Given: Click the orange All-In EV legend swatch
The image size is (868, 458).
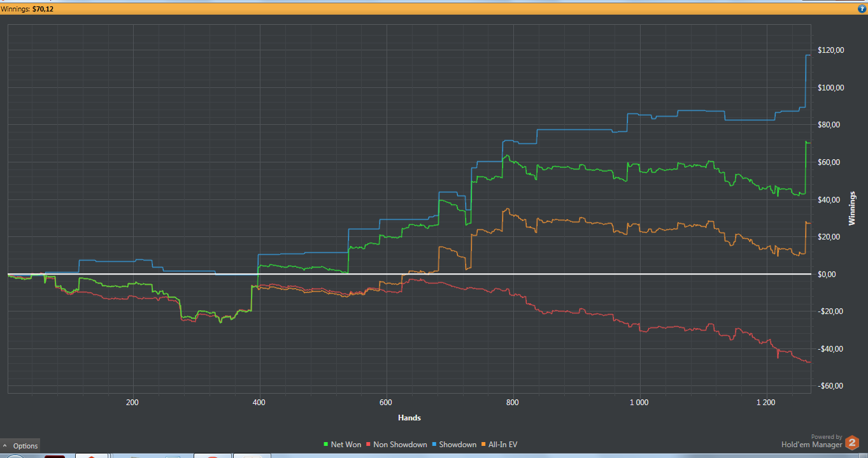Looking at the screenshot, I should [485, 445].
